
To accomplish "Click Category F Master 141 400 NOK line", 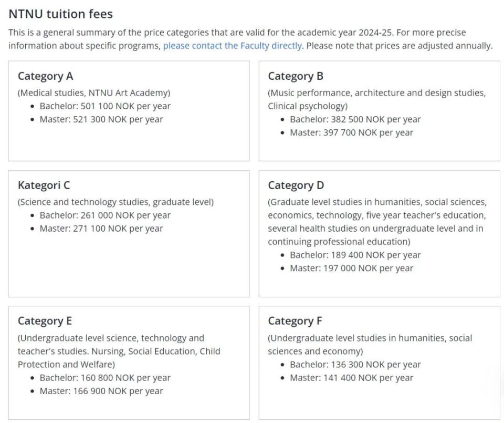I will click(x=351, y=378).
